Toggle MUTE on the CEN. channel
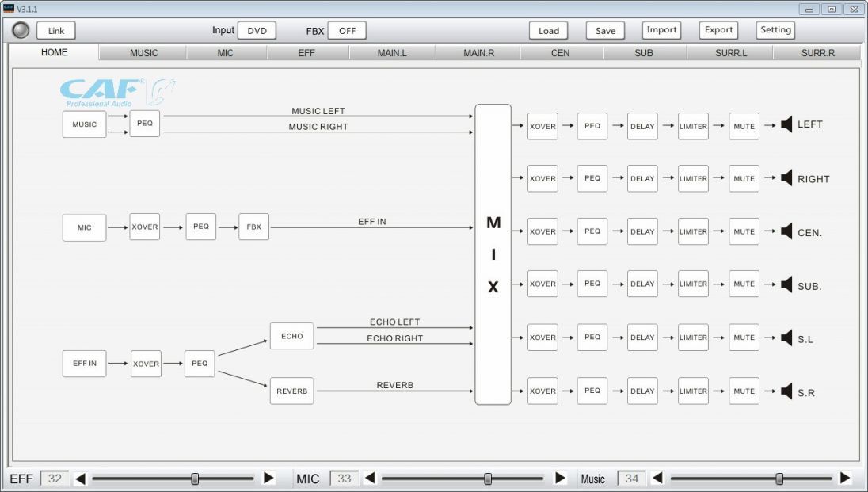Image resolution: width=868 pixels, height=492 pixels. pos(744,232)
